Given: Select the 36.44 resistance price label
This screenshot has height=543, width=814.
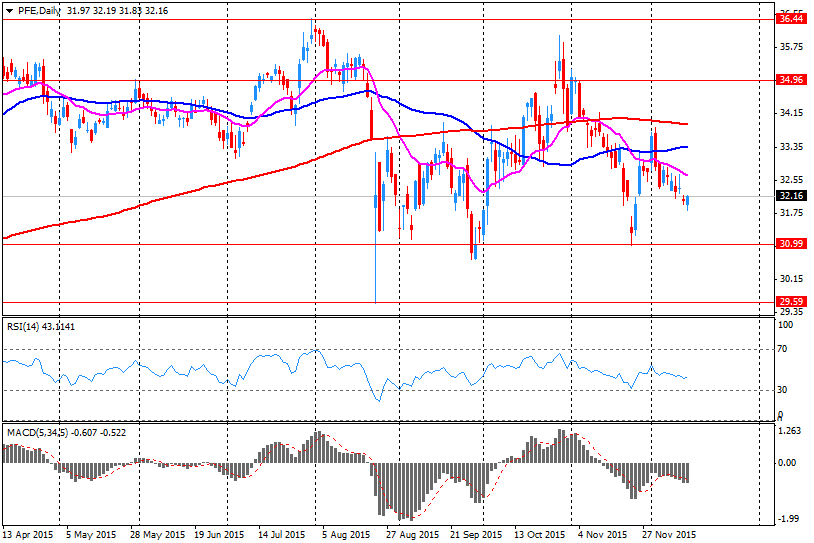Looking at the screenshot, I should click(x=791, y=19).
